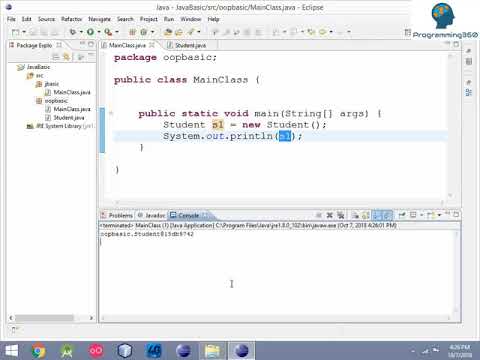The image size is (480, 360).
Task: Click the Package Explorer horizontal scrollbar
Action: tap(44, 318)
